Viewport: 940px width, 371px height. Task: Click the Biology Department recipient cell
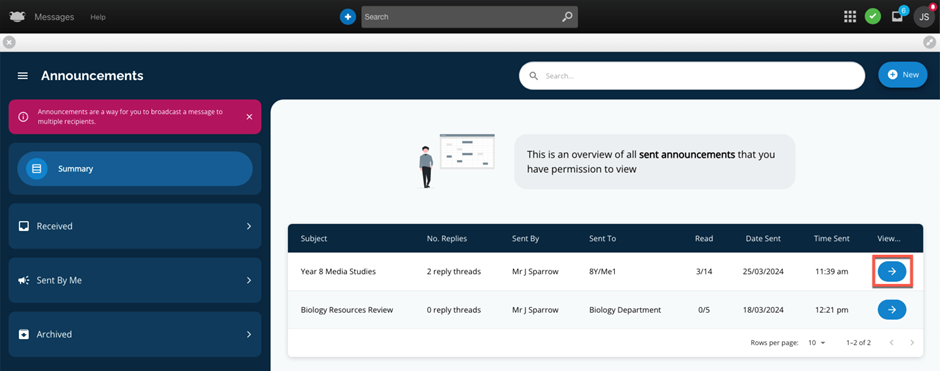[625, 310]
